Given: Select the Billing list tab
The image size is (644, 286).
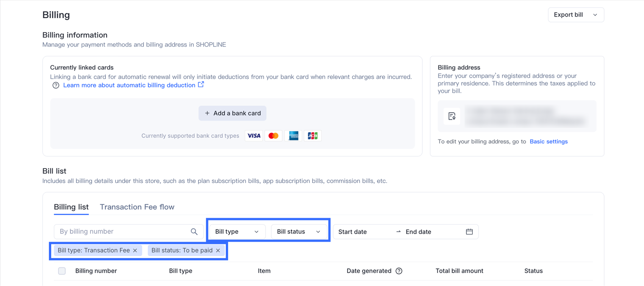Looking at the screenshot, I should (71, 207).
